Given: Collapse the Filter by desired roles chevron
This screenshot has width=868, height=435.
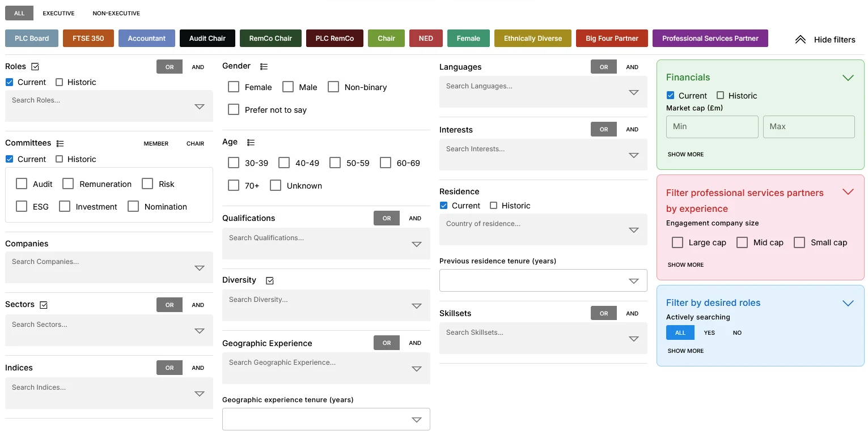Looking at the screenshot, I should [848, 303].
